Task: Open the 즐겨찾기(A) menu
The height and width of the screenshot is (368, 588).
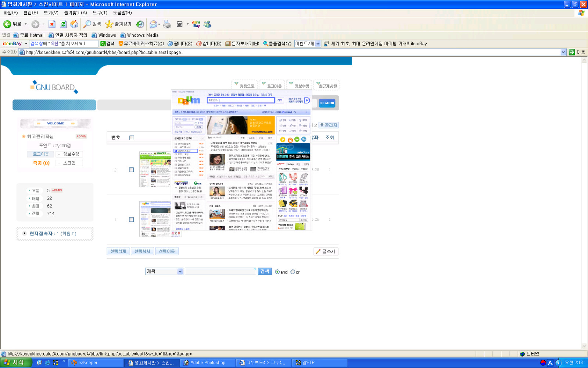Action: pos(75,13)
